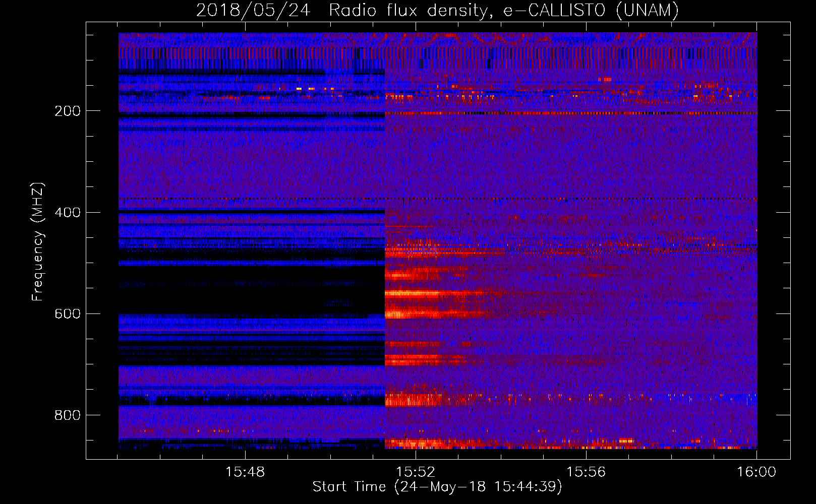This screenshot has width=816, height=504.
Task: Click the 16:00 time tick label
Action: point(756,472)
